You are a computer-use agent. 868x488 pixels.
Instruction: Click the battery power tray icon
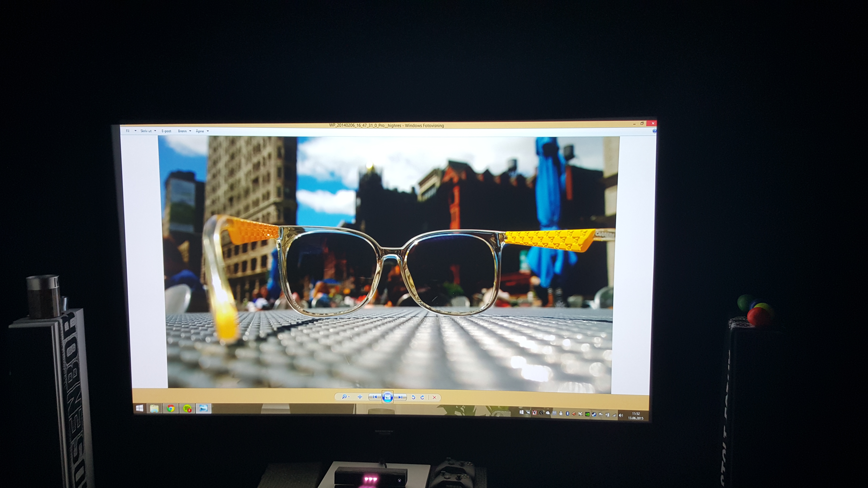(x=608, y=415)
